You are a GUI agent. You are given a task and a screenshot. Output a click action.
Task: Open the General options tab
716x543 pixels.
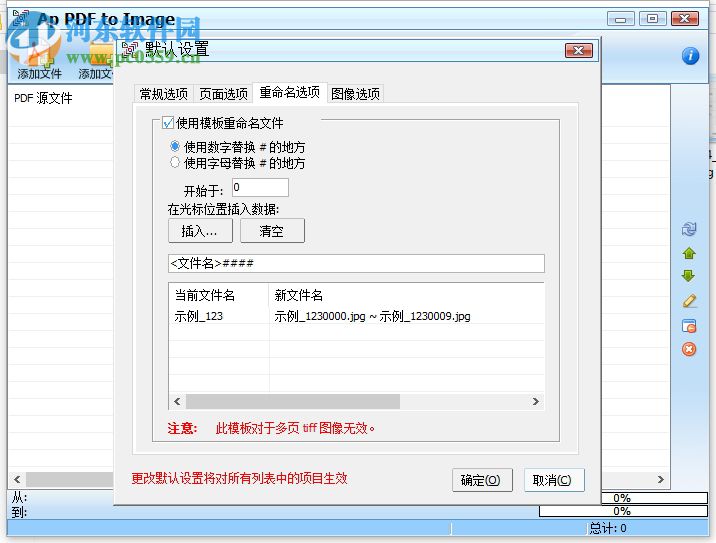click(163, 94)
